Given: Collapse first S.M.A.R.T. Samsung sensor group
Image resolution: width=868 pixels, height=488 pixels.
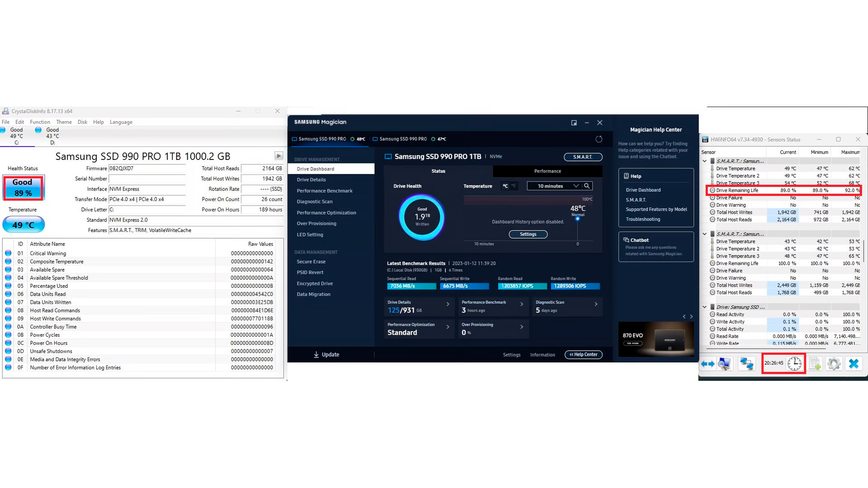Looking at the screenshot, I should tap(704, 161).
